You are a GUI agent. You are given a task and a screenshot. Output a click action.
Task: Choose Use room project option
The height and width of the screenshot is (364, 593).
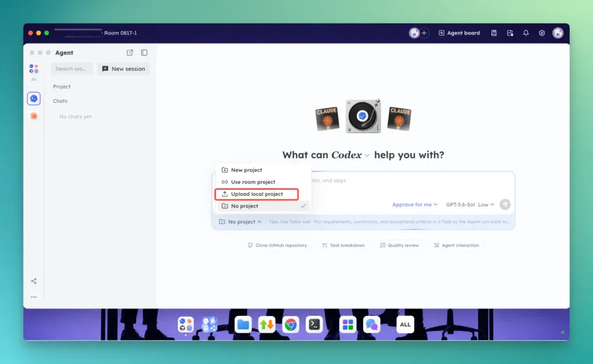(263, 182)
